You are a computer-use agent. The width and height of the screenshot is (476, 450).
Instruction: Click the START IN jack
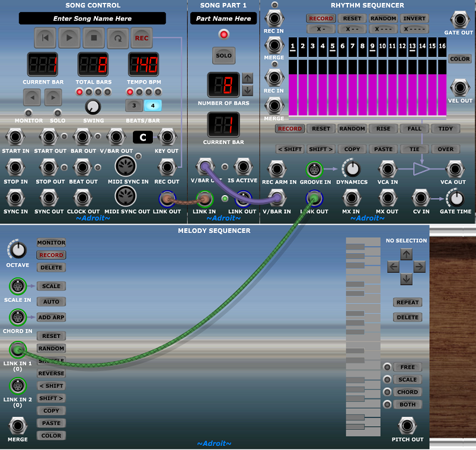tap(15, 137)
